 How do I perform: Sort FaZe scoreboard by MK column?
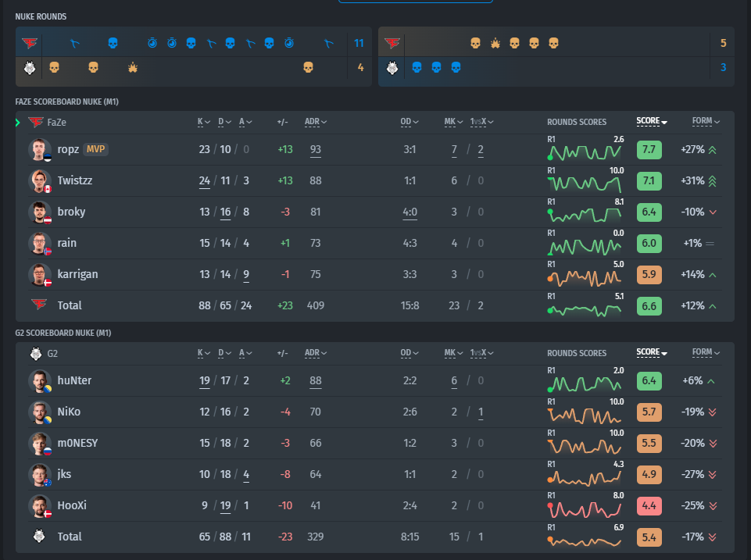coord(453,122)
